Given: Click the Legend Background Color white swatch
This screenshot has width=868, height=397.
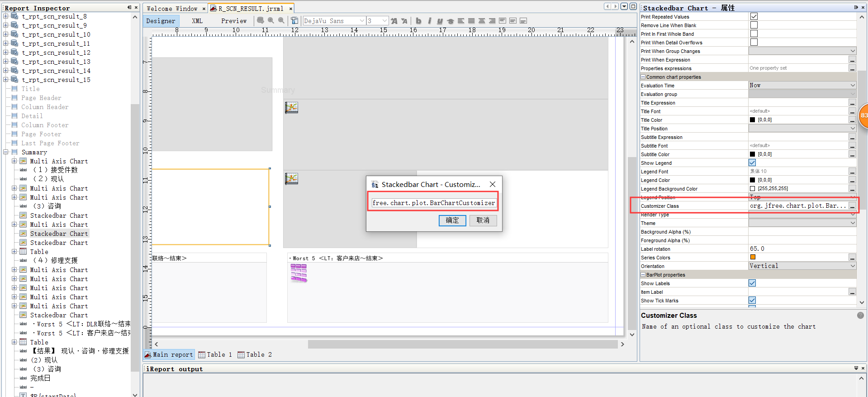Looking at the screenshot, I should tap(753, 189).
